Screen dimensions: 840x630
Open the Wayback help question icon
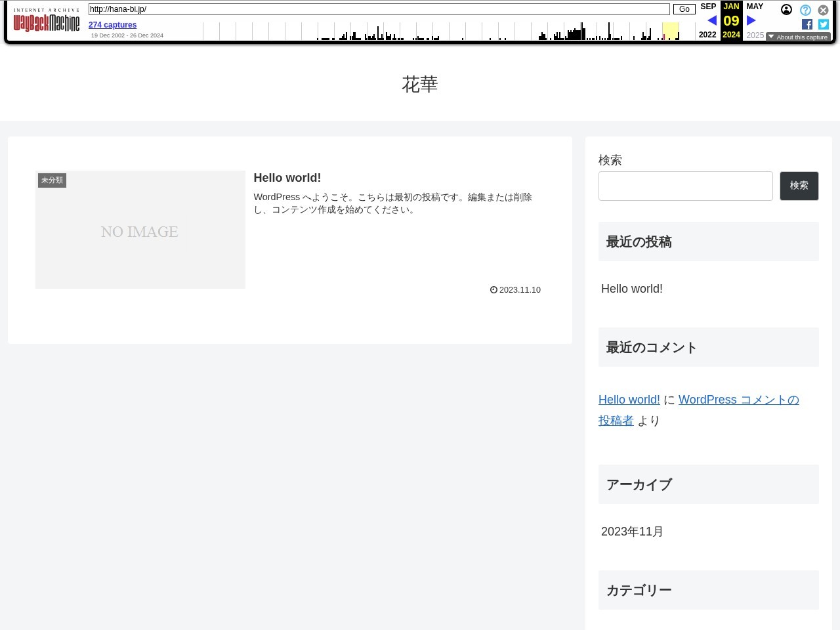(805, 10)
